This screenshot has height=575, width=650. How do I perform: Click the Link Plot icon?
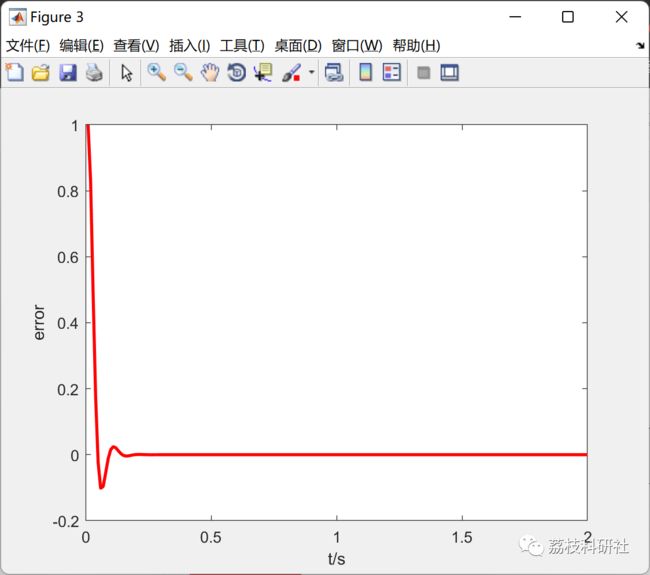click(x=334, y=73)
